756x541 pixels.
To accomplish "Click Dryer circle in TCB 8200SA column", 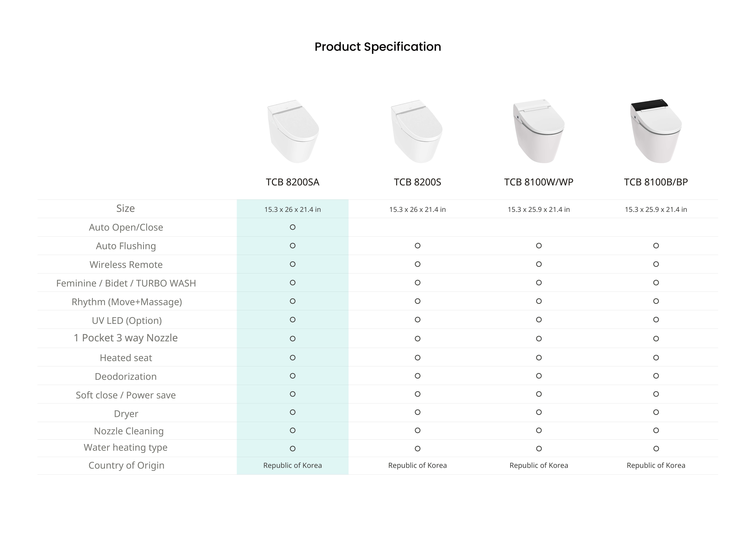I will point(293,412).
